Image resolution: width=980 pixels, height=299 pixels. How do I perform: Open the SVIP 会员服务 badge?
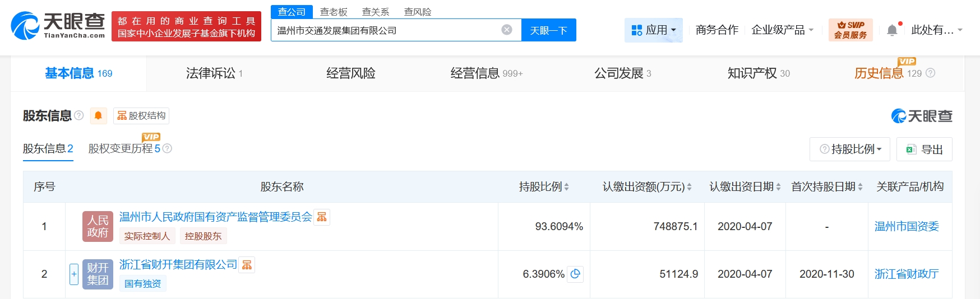[x=850, y=30]
